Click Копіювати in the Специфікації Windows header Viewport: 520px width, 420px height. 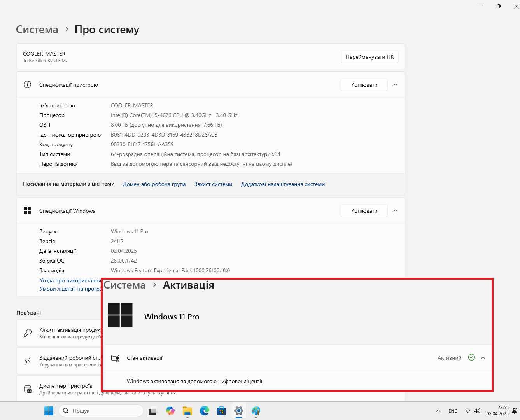[364, 211]
